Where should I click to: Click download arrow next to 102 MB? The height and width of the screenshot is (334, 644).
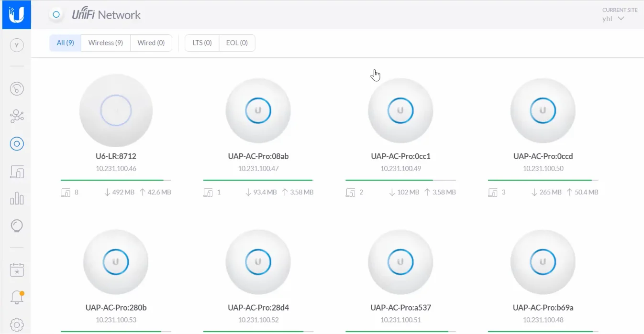click(392, 193)
